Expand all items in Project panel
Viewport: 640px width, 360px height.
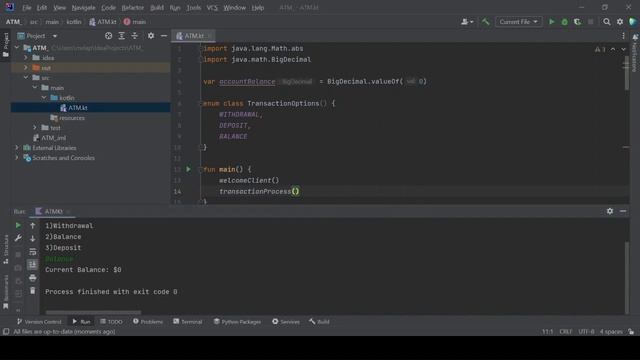point(122,36)
